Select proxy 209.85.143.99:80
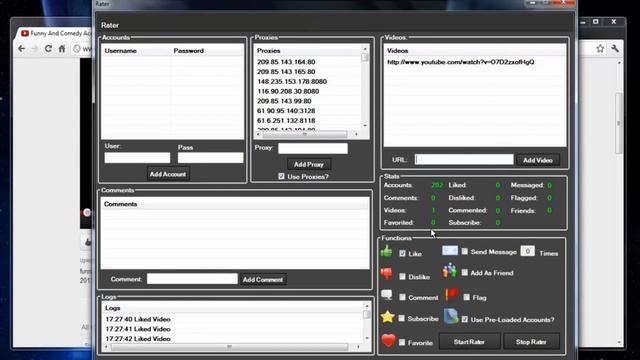Screen dimensions: 640x360 tap(284, 101)
